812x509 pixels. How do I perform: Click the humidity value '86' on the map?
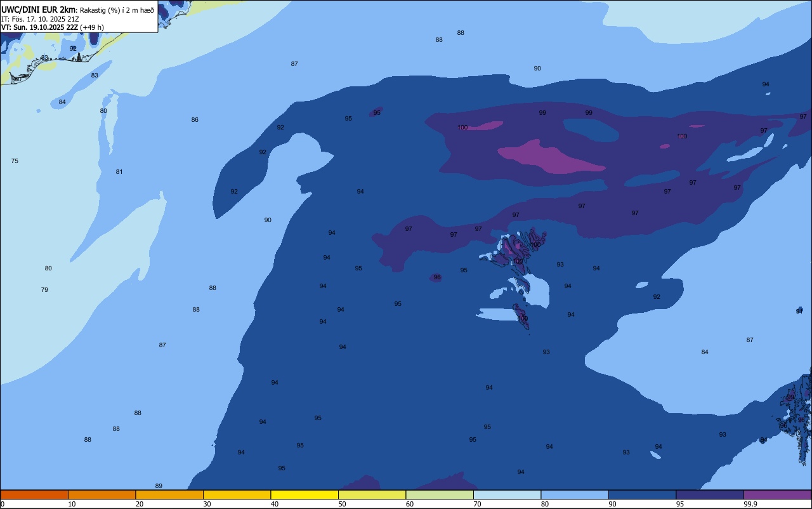pos(195,120)
